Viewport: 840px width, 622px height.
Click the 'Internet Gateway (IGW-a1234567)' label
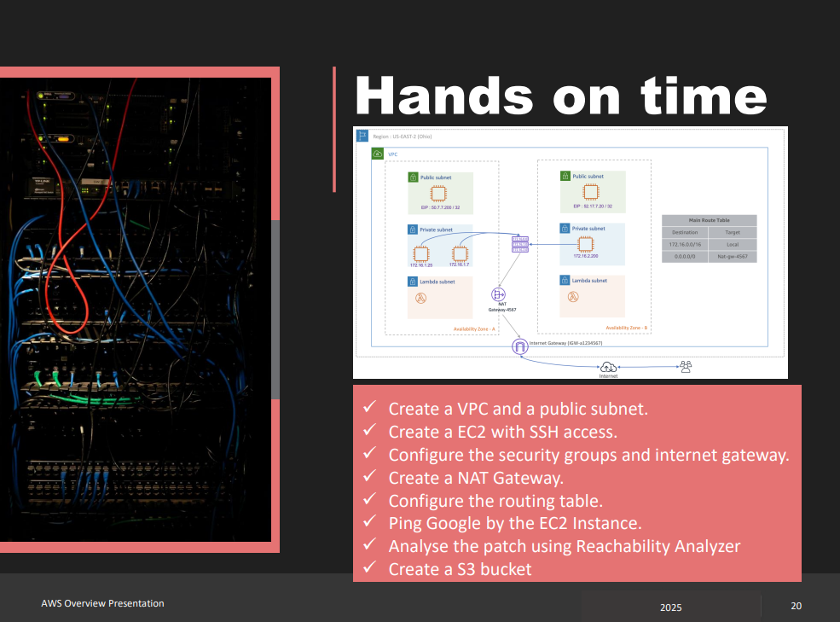pos(565,343)
